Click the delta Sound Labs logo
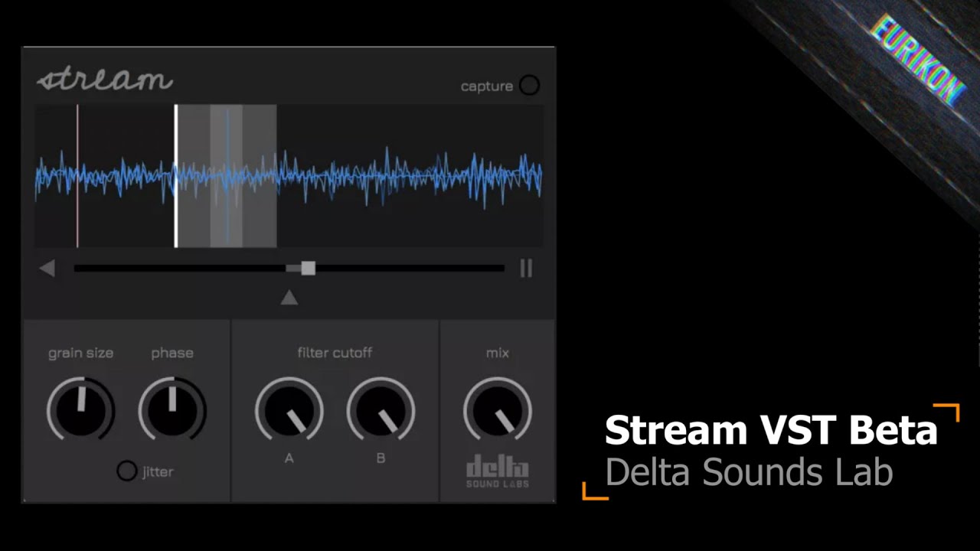This screenshot has height=551, width=980. coord(498,471)
